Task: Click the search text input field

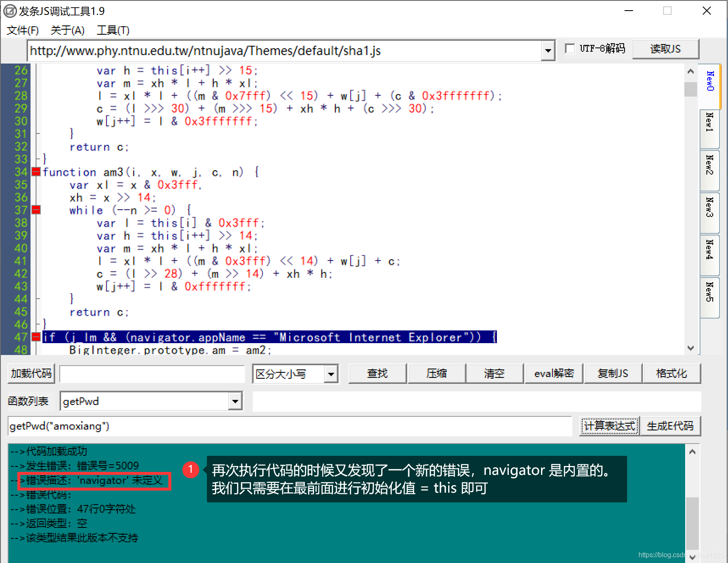Action: [152, 374]
